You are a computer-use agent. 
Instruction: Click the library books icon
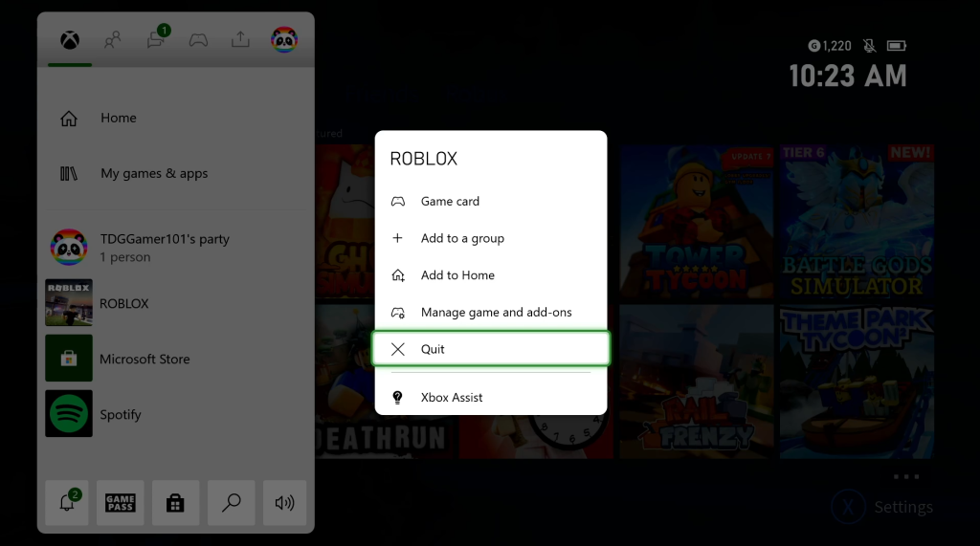[x=69, y=174]
